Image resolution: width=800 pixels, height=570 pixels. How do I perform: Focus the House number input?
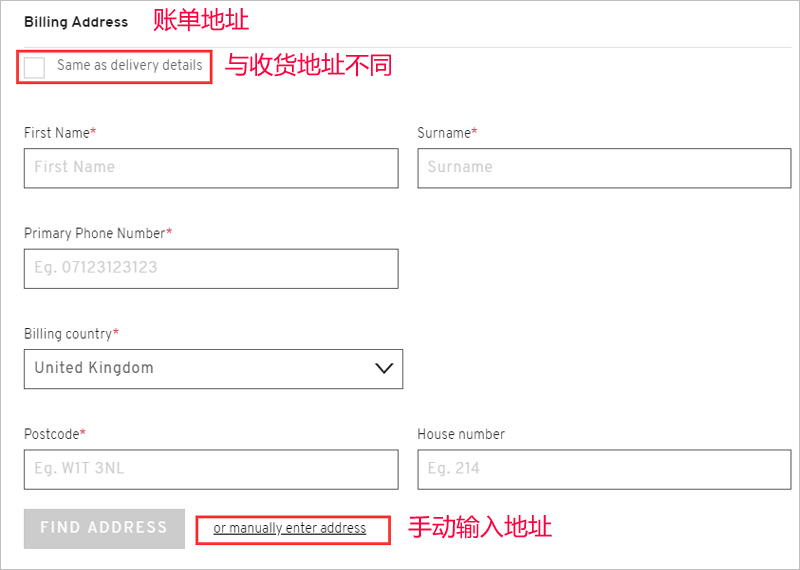tap(604, 469)
